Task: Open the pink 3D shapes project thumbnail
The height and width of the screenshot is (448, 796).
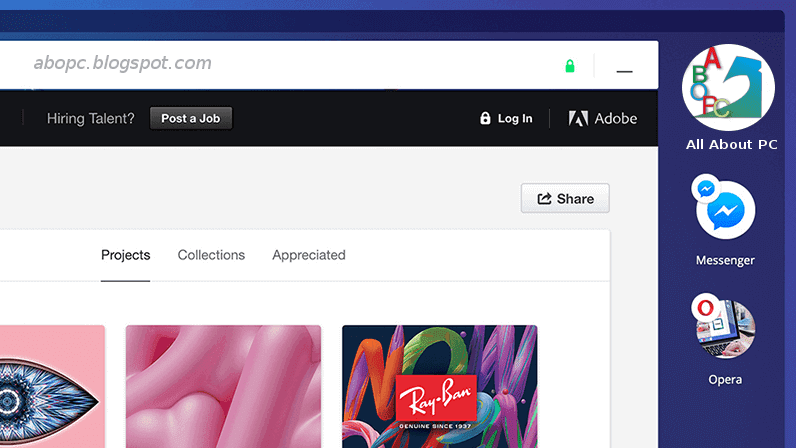Action: [x=223, y=387]
